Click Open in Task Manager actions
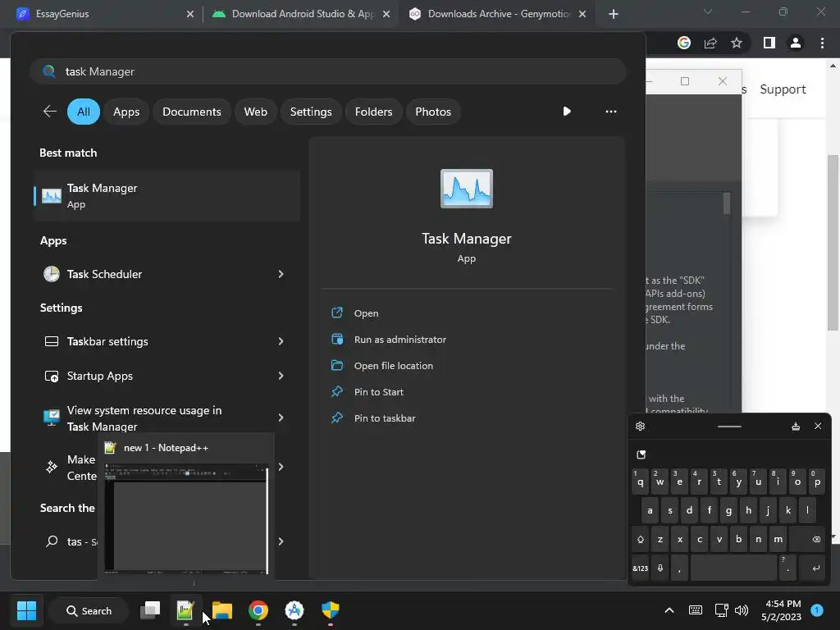 (x=366, y=313)
